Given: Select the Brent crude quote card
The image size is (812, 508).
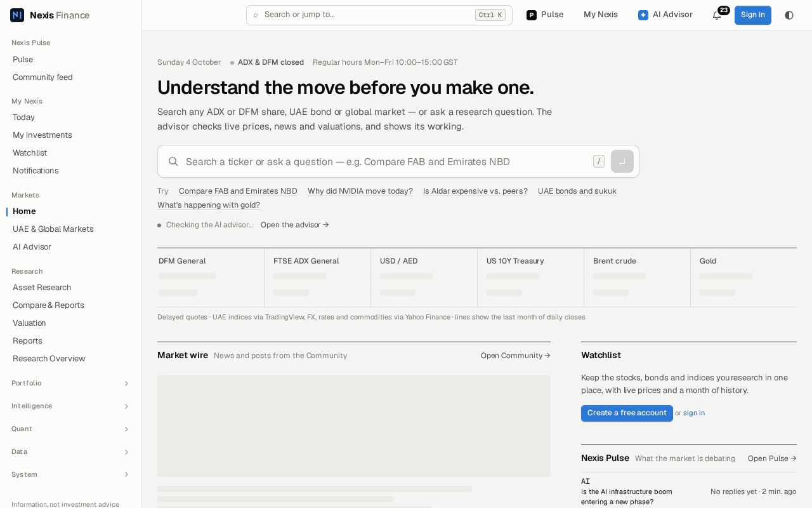Looking at the screenshot, I should [x=637, y=277].
